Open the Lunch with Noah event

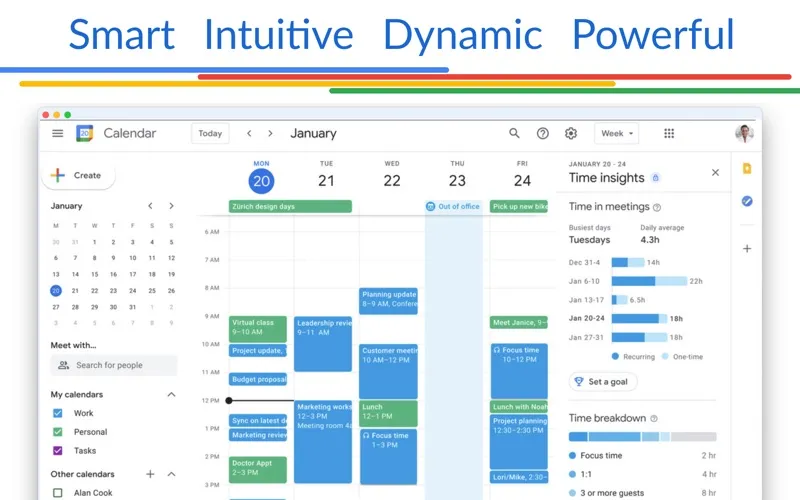519,407
